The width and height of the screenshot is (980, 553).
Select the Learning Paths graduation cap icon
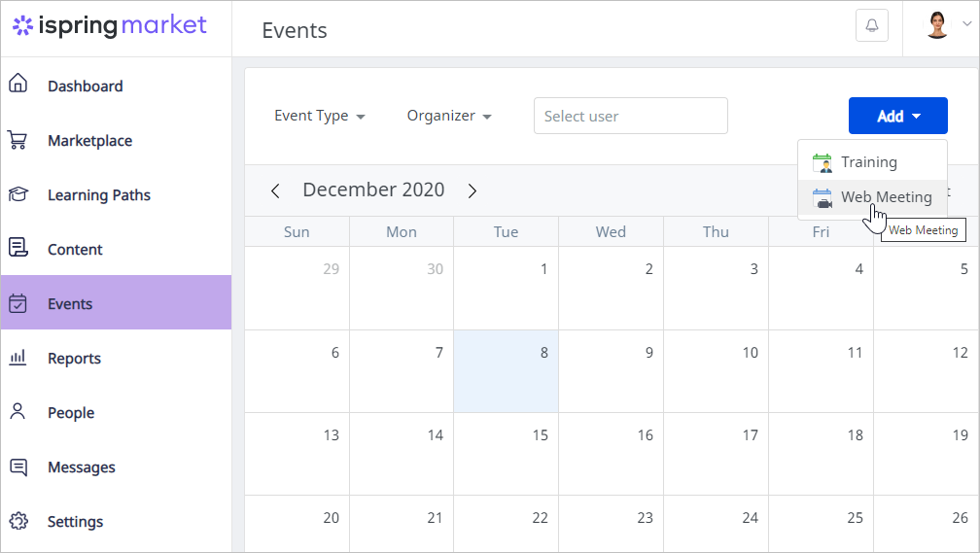point(17,194)
